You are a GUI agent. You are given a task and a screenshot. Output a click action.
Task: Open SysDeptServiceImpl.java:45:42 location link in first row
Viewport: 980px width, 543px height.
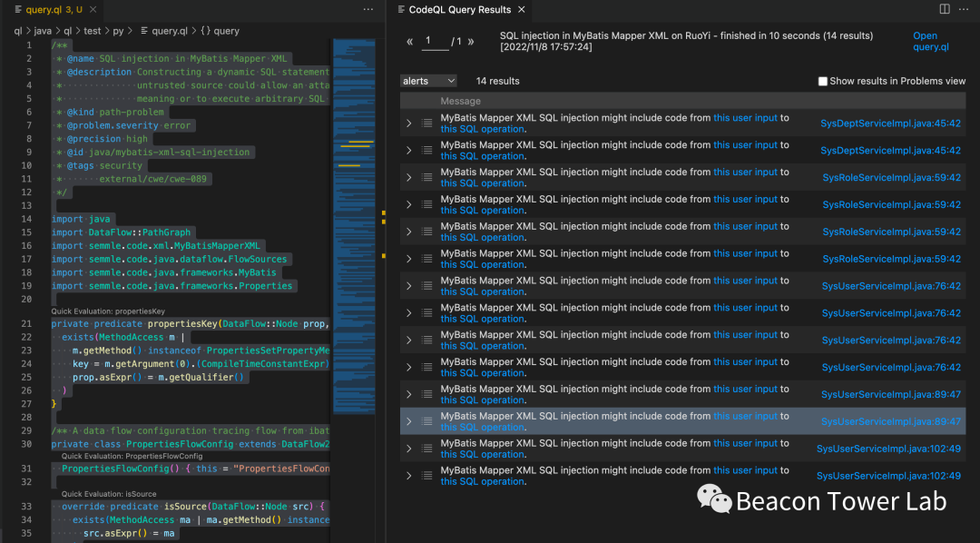[x=890, y=123]
